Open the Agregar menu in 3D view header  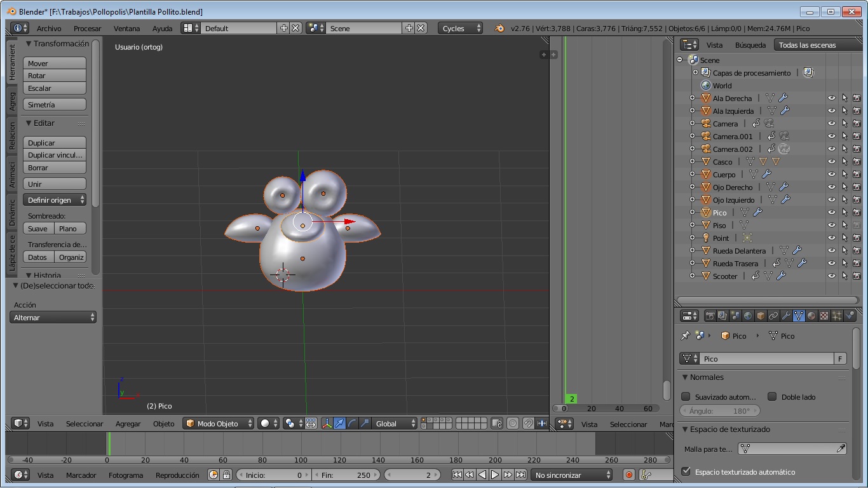[x=128, y=424]
